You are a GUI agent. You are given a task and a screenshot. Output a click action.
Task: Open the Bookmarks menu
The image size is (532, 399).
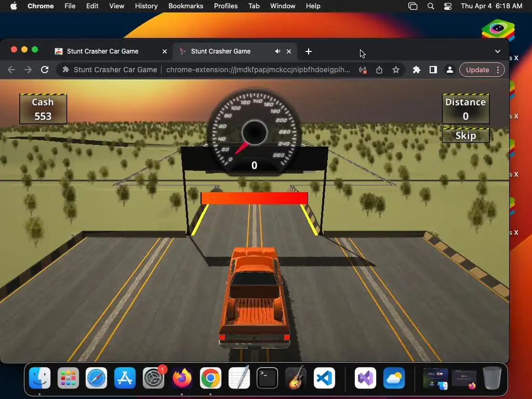[x=185, y=6]
